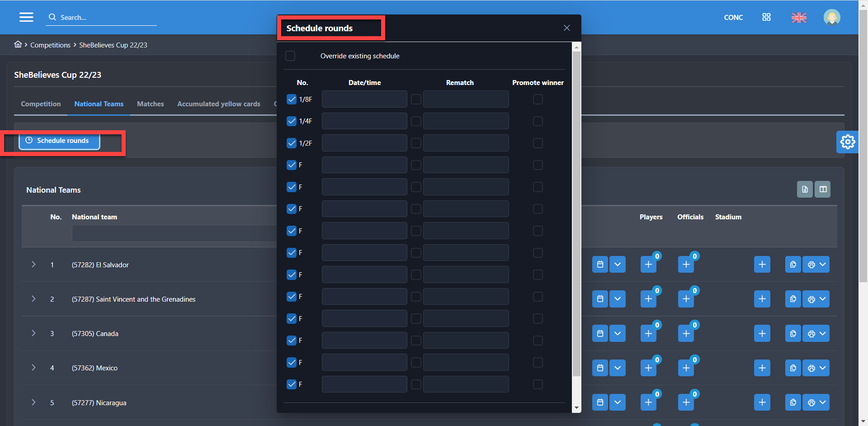Click the home icon in breadcrumb
Screen dimensions: 868x426
[18, 44]
